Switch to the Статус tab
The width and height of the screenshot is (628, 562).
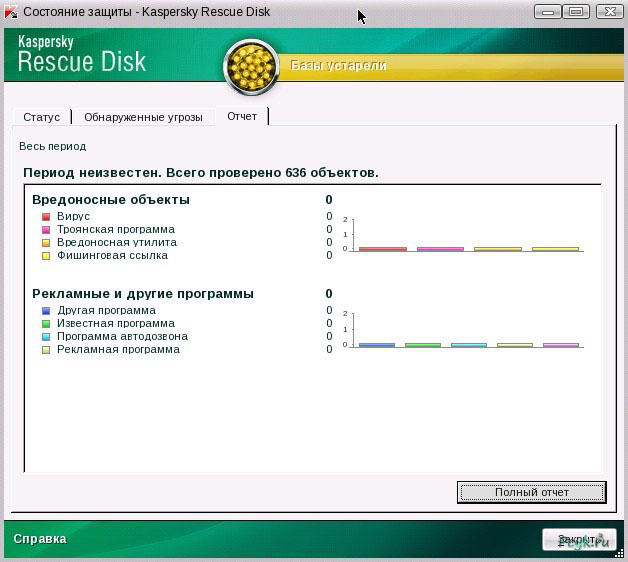coord(42,117)
